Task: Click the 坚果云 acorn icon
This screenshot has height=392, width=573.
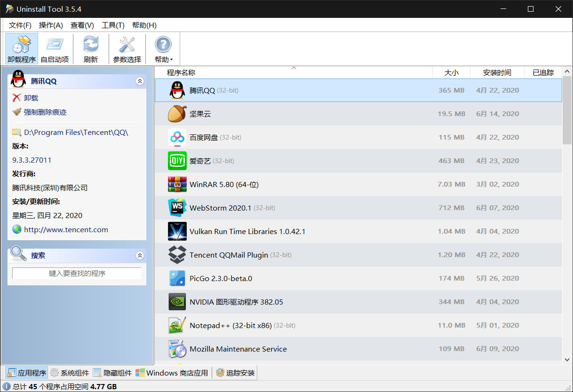Action: point(177,114)
